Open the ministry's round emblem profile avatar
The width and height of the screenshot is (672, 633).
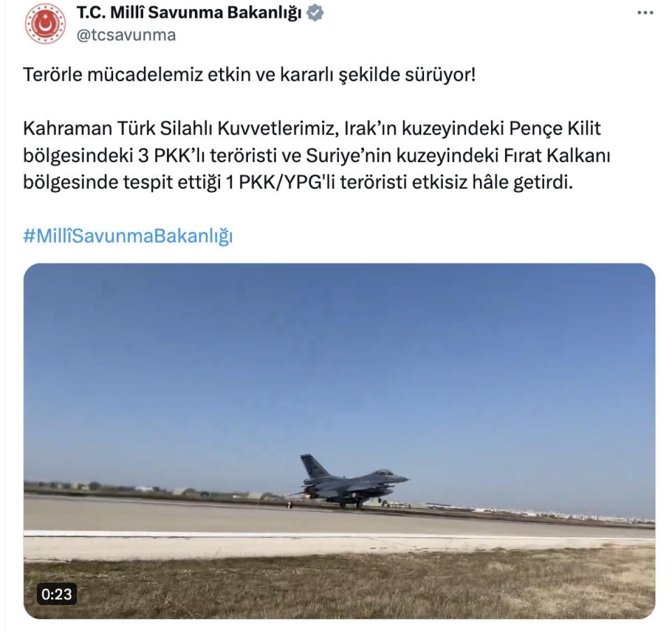coord(45,24)
